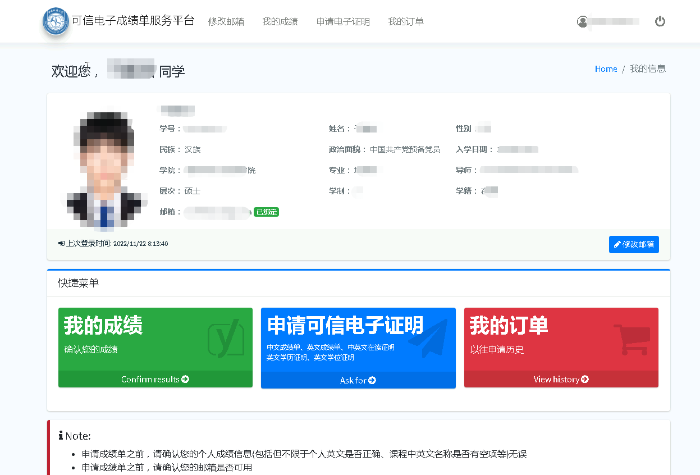Select 申请电子证明 in the top navigation

tap(342, 21)
